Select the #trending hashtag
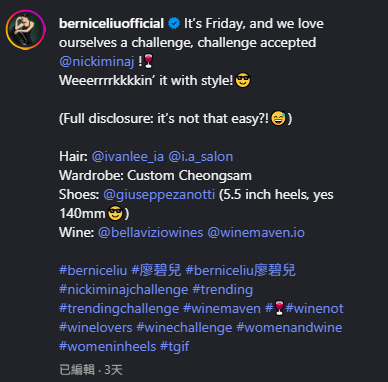388x382 pixels. tap(223, 289)
